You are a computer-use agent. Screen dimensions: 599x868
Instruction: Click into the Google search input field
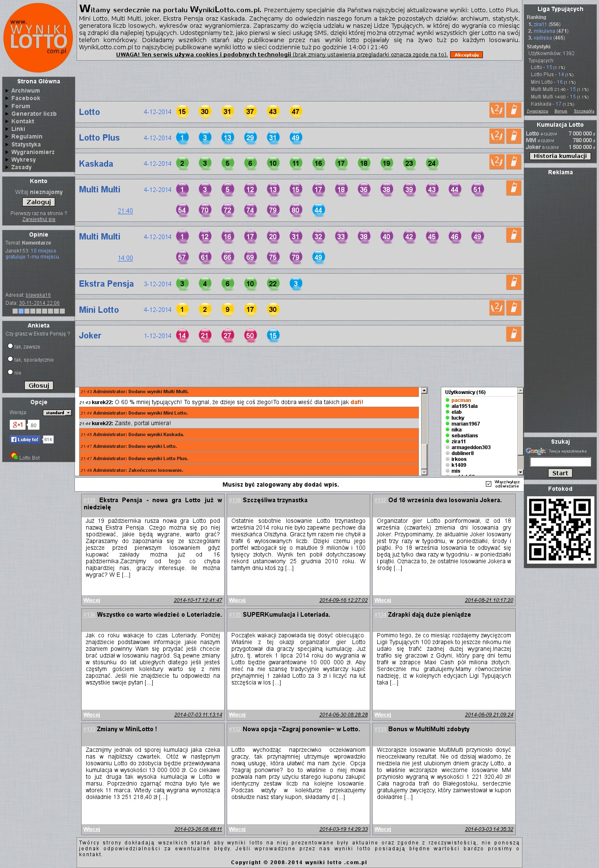tap(560, 462)
